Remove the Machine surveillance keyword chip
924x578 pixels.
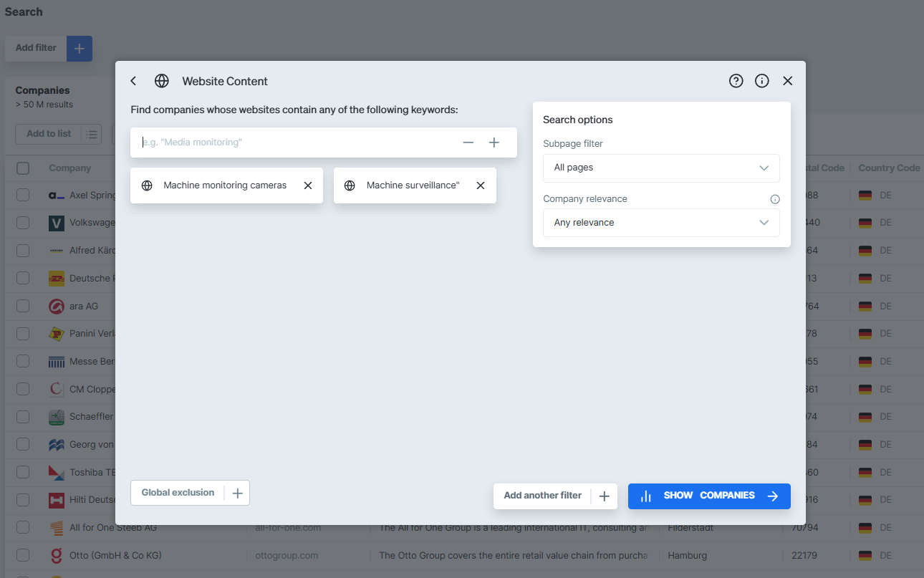[480, 185]
